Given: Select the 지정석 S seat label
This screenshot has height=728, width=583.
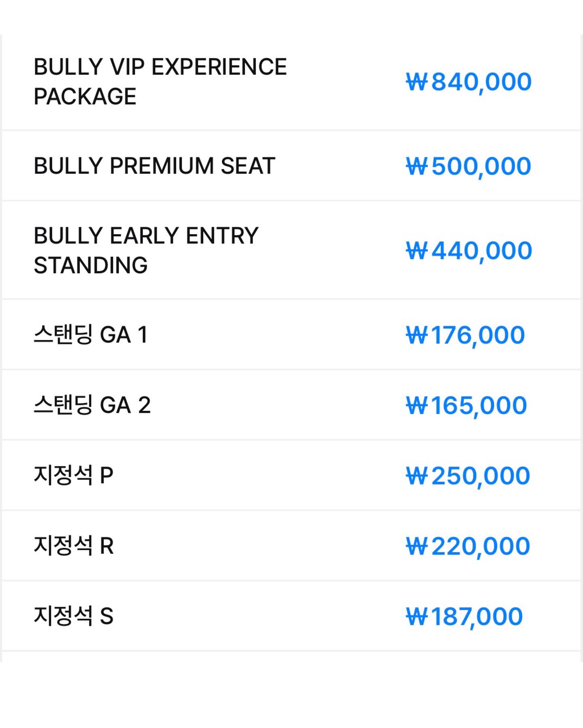Looking at the screenshot, I should point(73,616).
